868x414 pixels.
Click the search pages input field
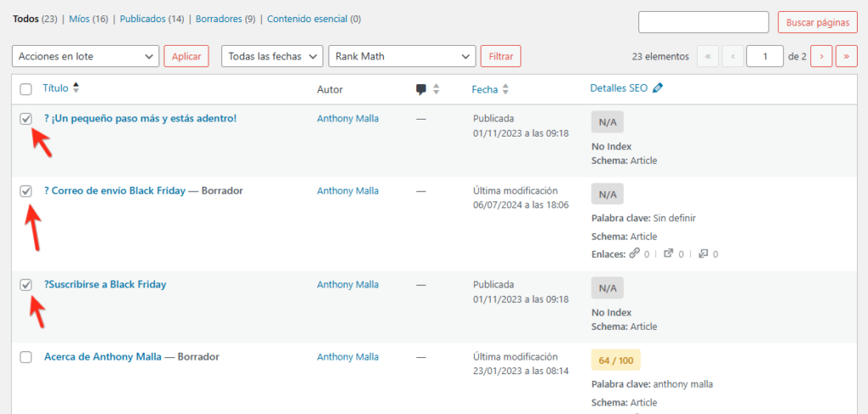coord(704,23)
